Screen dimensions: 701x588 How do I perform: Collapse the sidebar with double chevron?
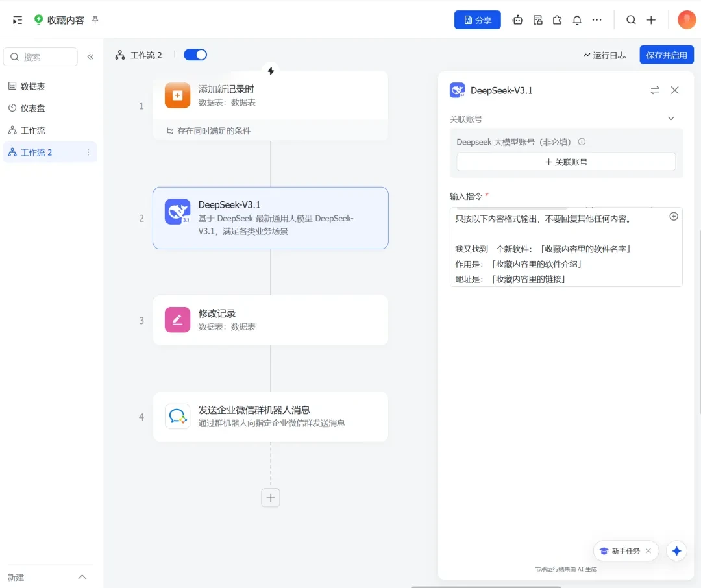[91, 56]
